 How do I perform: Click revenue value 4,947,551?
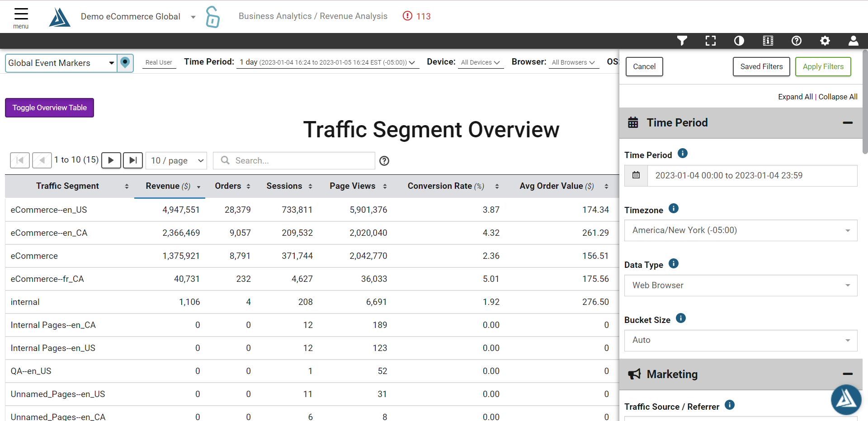point(181,210)
